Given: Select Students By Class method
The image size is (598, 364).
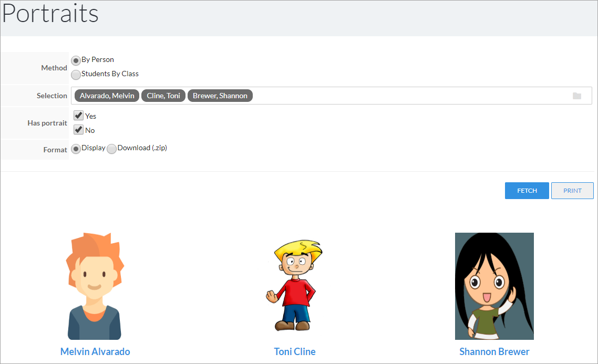Looking at the screenshot, I should point(76,75).
